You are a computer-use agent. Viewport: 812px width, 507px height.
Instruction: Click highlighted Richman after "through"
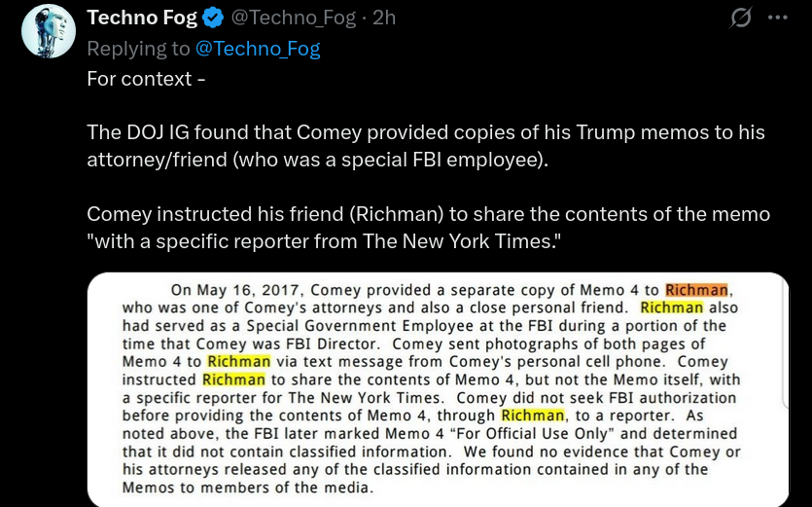point(533,416)
